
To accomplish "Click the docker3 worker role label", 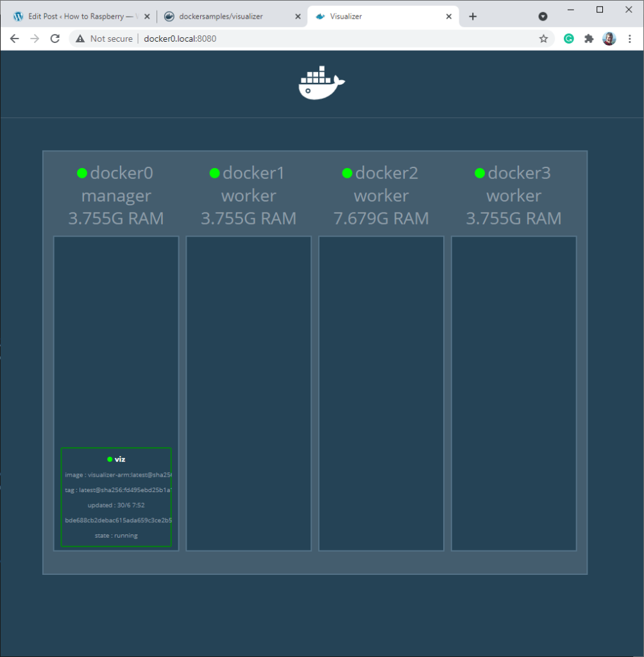I will tap(514, 196).
